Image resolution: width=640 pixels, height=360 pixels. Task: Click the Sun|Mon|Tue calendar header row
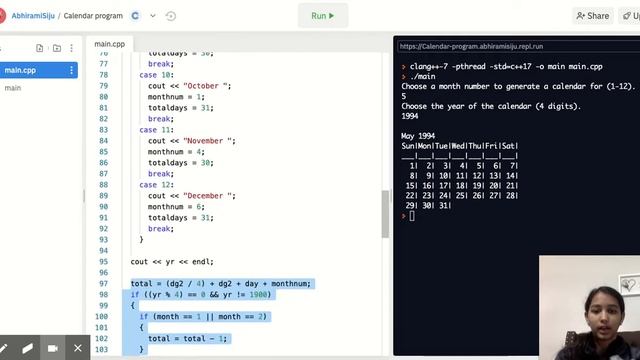(x=460, y=146)
